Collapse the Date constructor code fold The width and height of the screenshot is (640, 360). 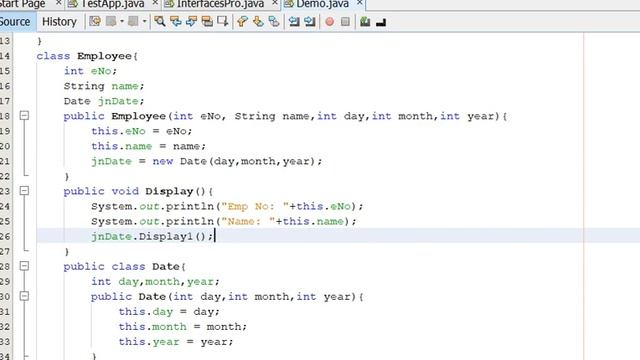point(24,296)
